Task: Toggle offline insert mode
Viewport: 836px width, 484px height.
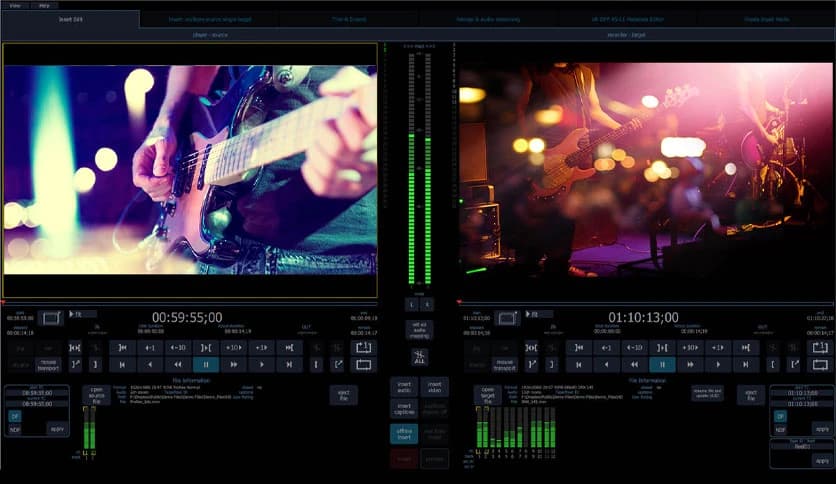Action: pyautogui.click(x=404, y=434)
